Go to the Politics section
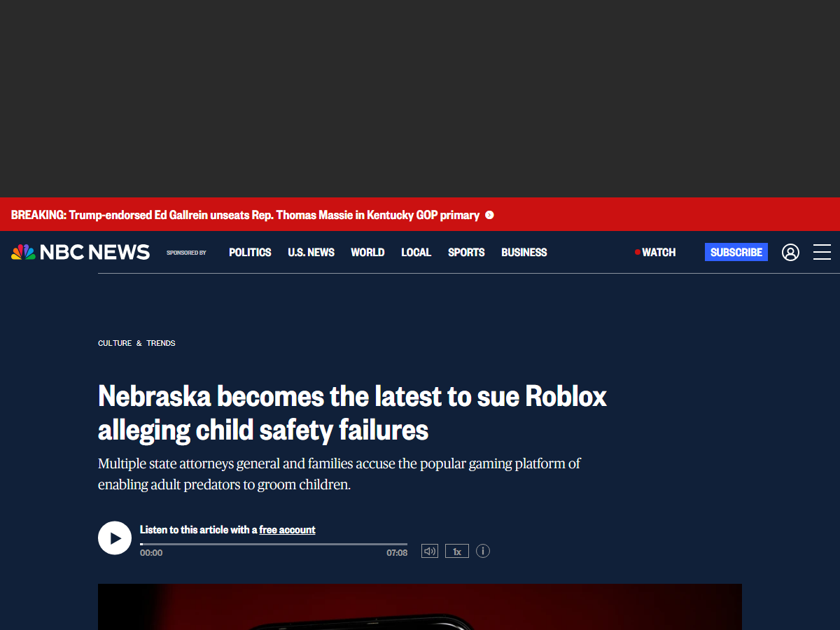Screen dimensions: 840x630 (x=250, y=252)
